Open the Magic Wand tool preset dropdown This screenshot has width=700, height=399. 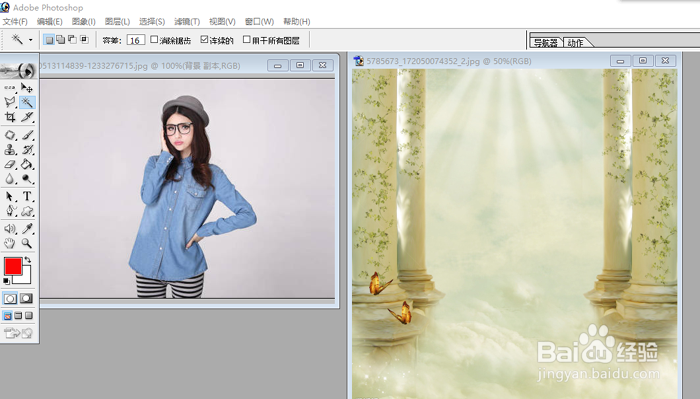[30, 40]
